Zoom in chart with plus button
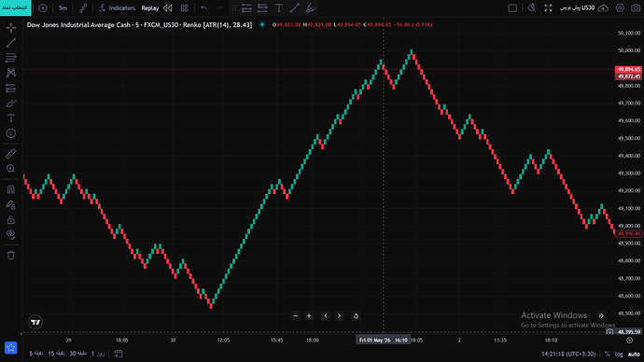644x362 pixels. pos(309,316)
